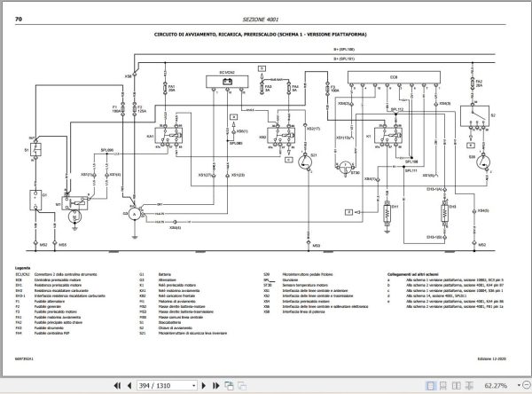Click the XS8 connector label
The width and height of the screenshot is (532, 394).
pyautogui.click(x=128, y=77)
